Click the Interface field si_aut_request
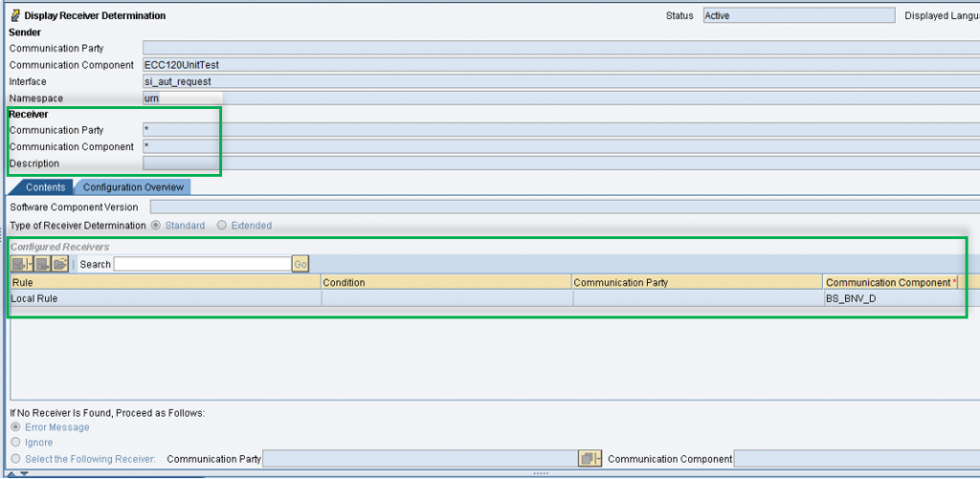 pyautogui.click(x=561, y=81)
